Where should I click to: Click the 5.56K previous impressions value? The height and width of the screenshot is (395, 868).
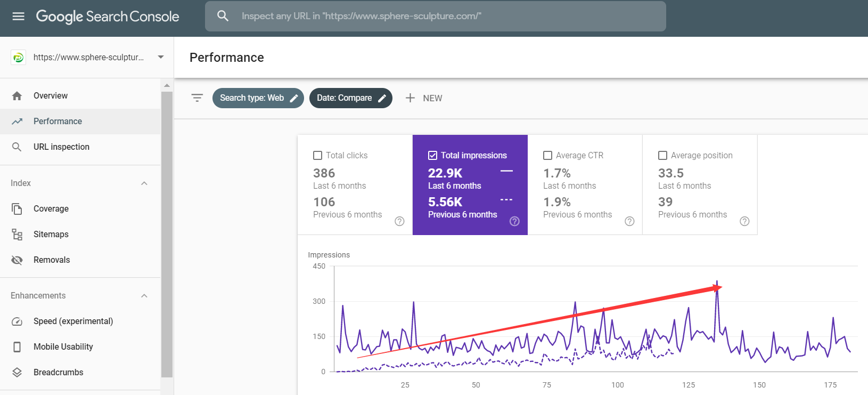pos(445,202)
